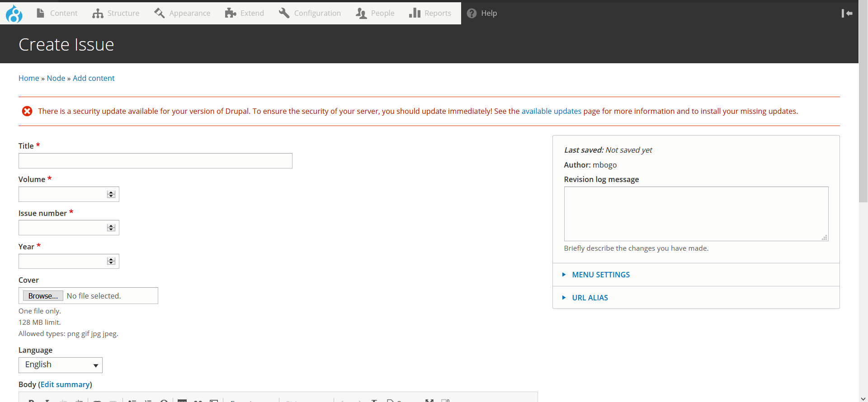Expand the Menu Settings section
The height and width of the screenshot is (402, 868).
[x=600, y=275]
